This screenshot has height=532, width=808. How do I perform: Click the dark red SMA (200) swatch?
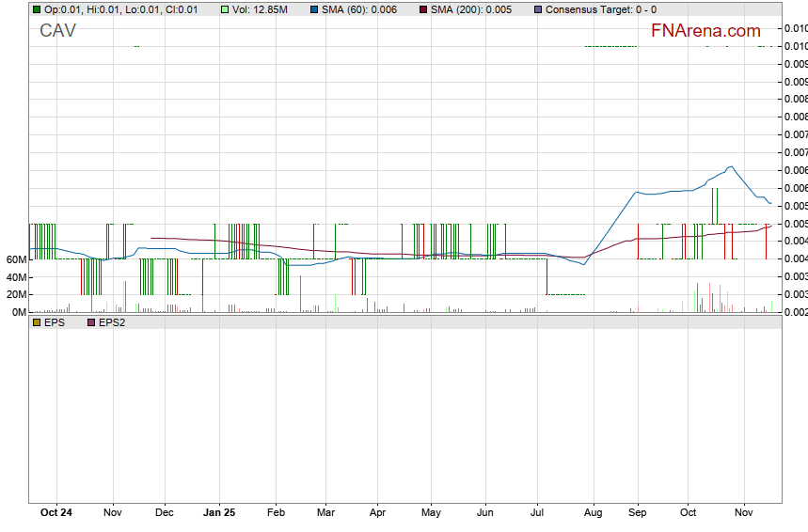tap(422, 9)
